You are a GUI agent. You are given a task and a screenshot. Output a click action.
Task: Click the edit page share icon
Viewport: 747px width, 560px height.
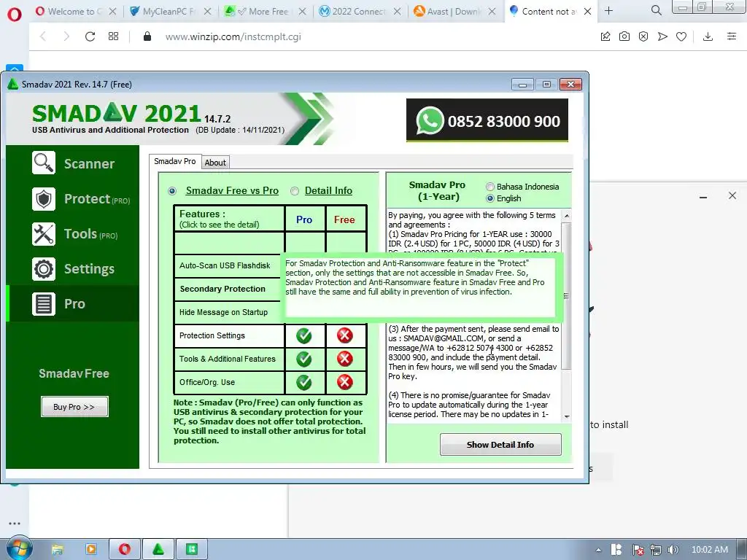[x=605, y=36]
